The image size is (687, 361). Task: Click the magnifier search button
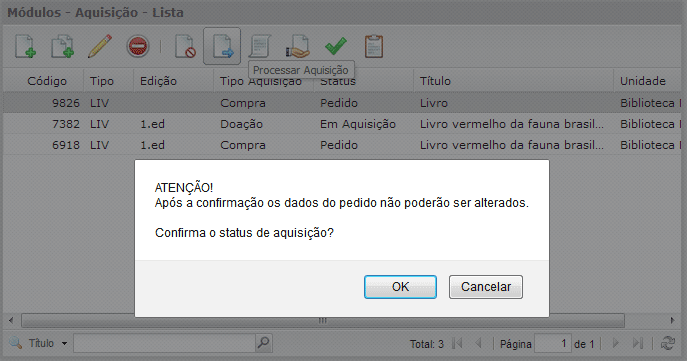[x=264, y=343]
